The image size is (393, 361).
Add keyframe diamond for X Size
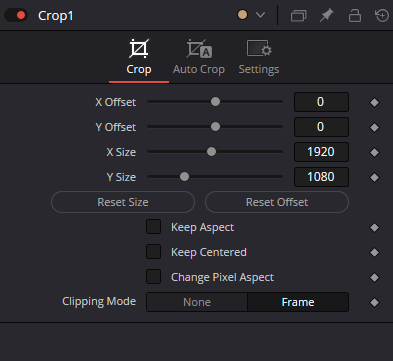374,152
